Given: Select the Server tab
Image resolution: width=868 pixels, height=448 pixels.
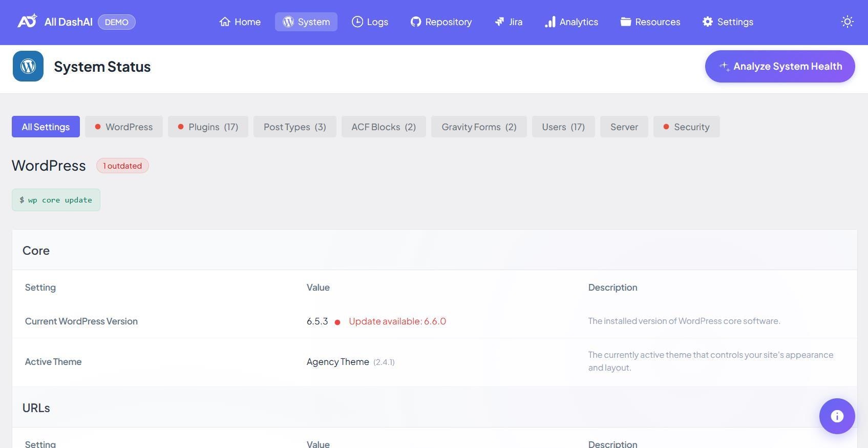Looking at the screenshot, I should (624, 127).
